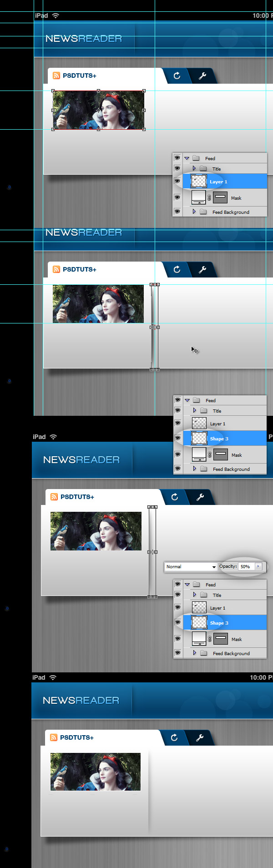Click refresh icon in screenshot with image transform handles
This screenshot has height=868, width=273.
pos(177,76)
